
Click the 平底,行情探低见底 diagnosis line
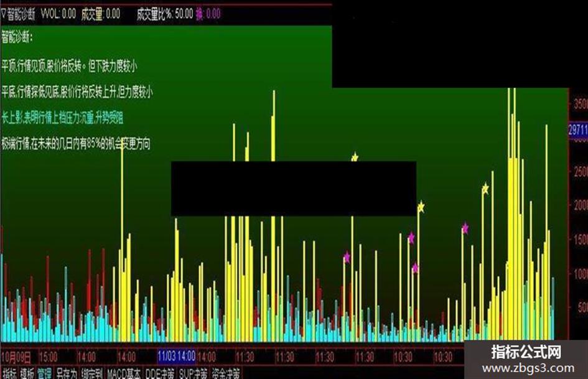click(x=77, y=92)
